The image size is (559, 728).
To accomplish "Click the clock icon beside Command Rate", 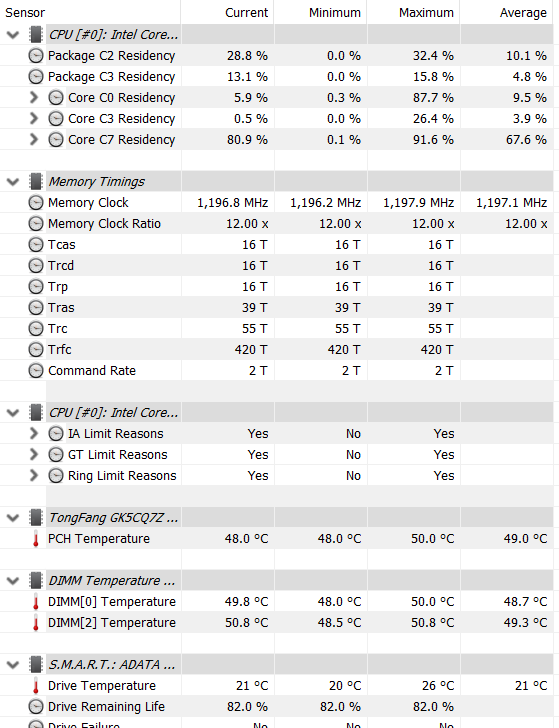I will tap(36, 370).
